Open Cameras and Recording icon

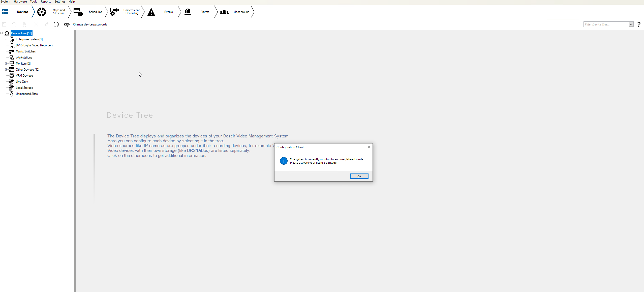pos(114,12)
